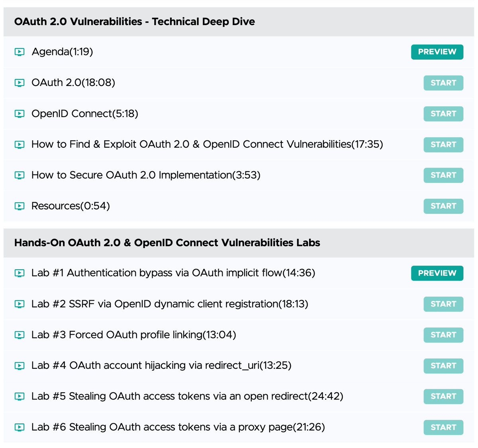
Task: Start the OAuth 2.0 lecture
Action: click(x=443, y=83)
